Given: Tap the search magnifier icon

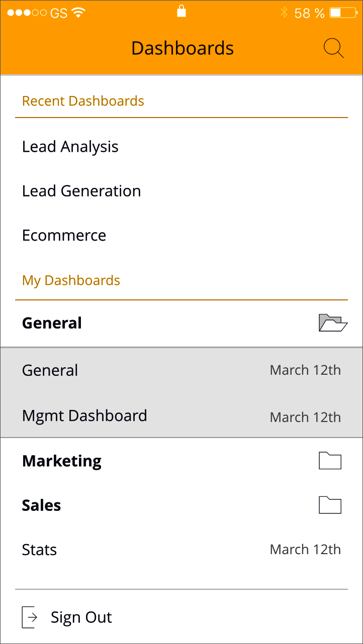Looking at the screenshot, I should coord(333,49).
